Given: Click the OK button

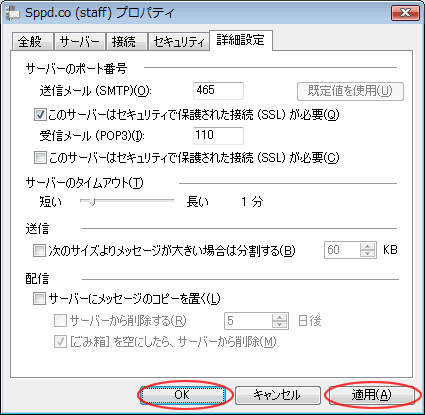Looking at the screenshot, I should click(x=182, y=395).
